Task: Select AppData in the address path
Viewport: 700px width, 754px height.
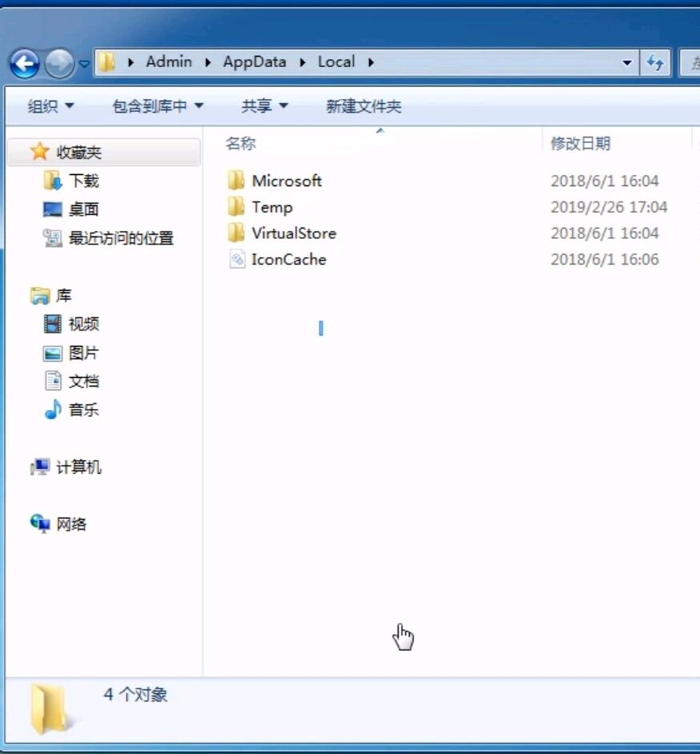Action: (x=254, y=62)
